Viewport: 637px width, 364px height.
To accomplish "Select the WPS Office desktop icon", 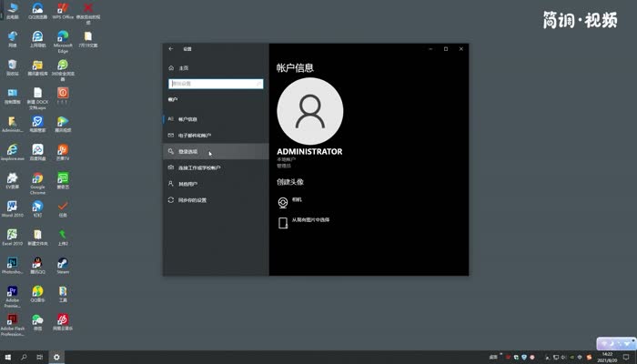I will click(63, 11).
